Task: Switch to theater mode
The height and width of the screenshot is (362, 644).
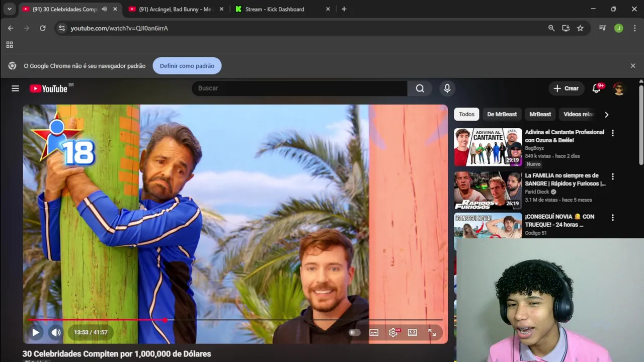Action: point(413,332)
